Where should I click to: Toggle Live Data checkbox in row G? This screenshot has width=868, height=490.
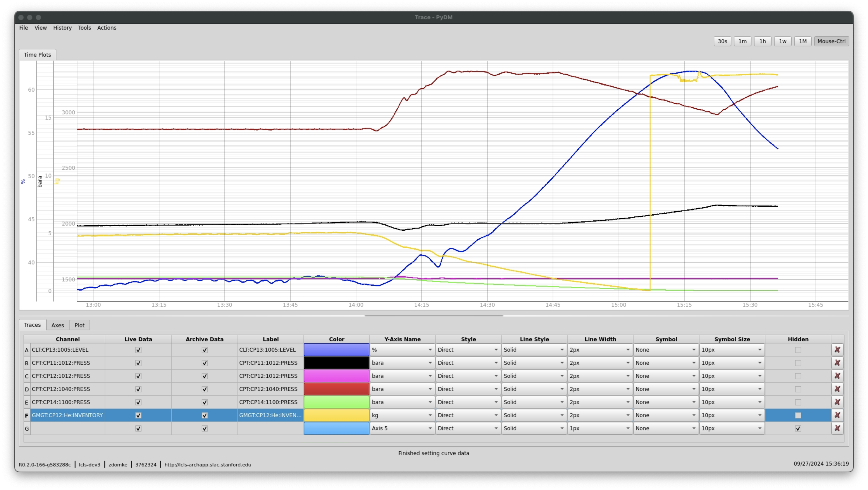point(138,429)
